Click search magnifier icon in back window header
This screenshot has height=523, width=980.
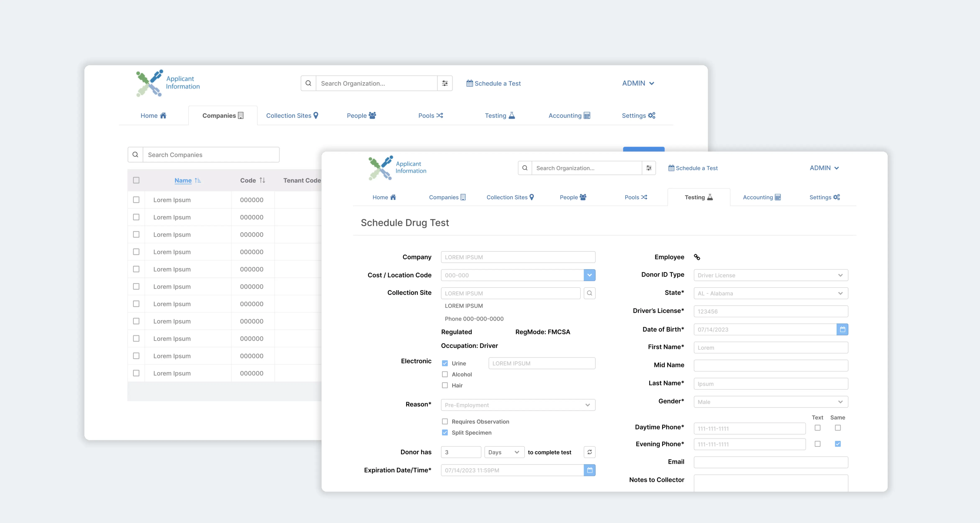[308, 83]
